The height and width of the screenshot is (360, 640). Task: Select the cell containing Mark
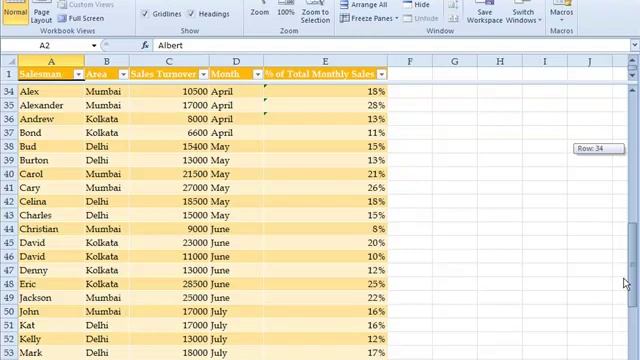coord(51,353)
